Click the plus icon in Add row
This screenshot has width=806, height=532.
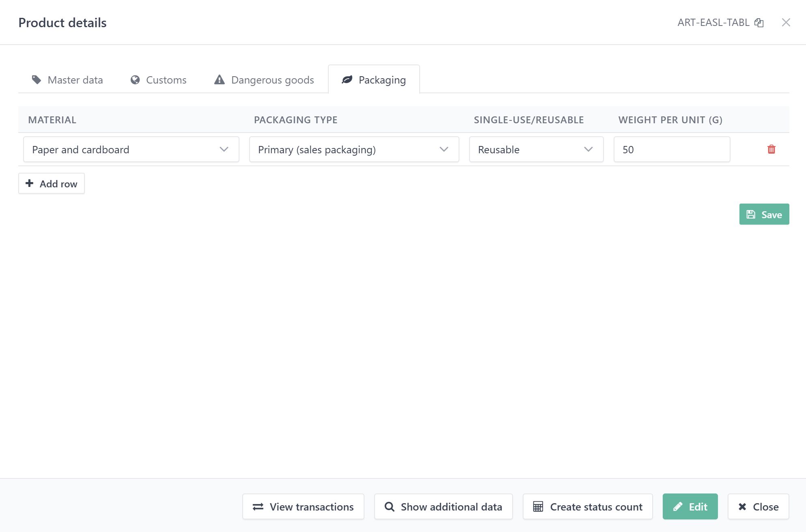(30, 183)
